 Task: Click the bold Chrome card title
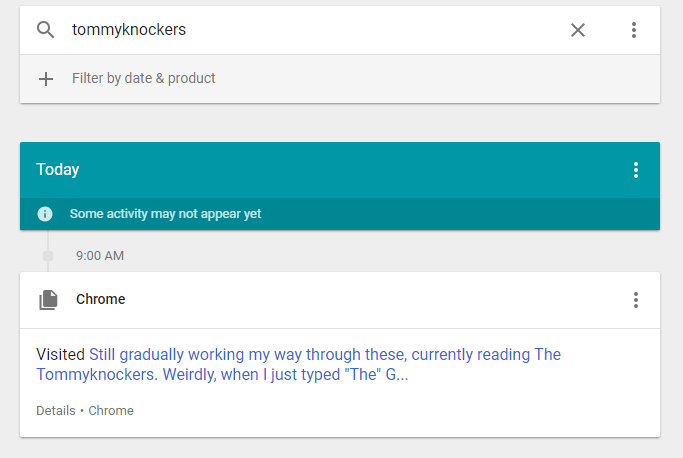[x=101, y=299]
